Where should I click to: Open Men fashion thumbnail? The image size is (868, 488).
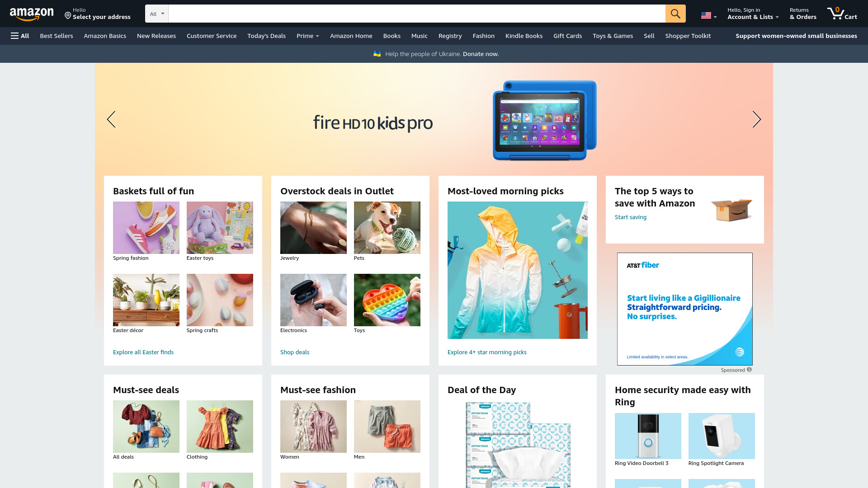click(x=387, y=427)
